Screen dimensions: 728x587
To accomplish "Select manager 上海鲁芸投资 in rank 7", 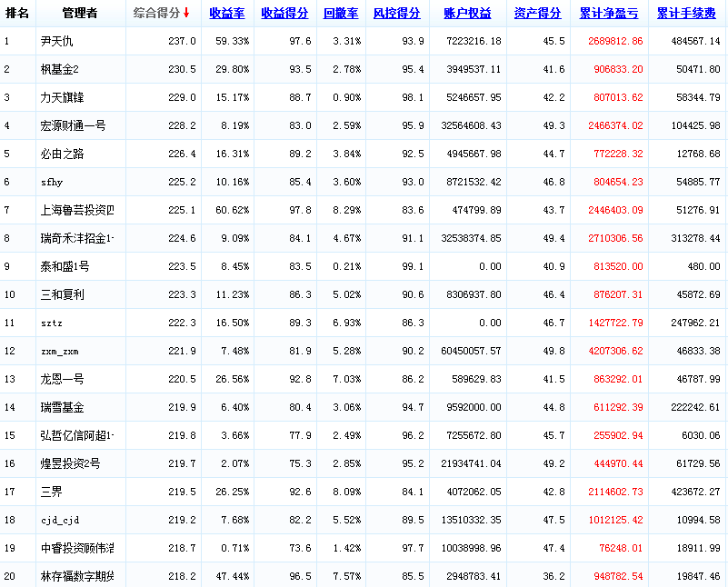I will click(77, 210).
